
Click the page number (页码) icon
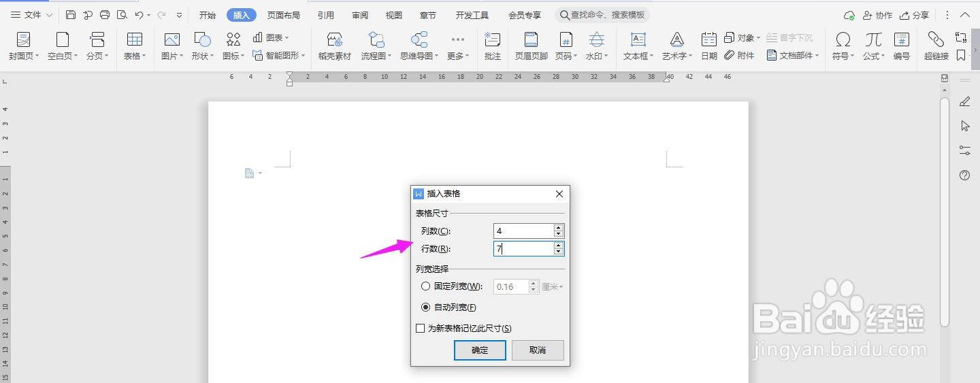pos(566,39)
